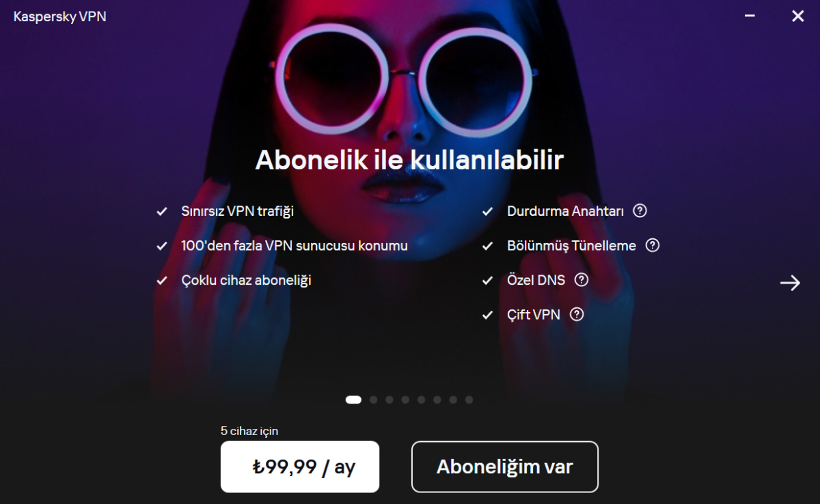Select the fifth carousel page dot
The width and height of the screenshot is (820, 504).
(421, 400)
